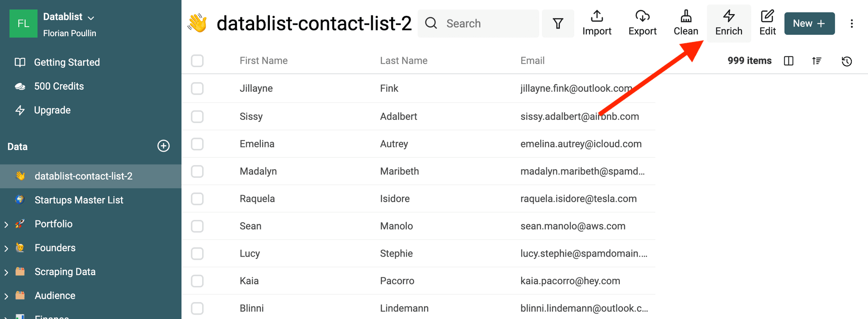Open Startups Master List collection
This screenshot has width=868, height=319.
[79, 200]
